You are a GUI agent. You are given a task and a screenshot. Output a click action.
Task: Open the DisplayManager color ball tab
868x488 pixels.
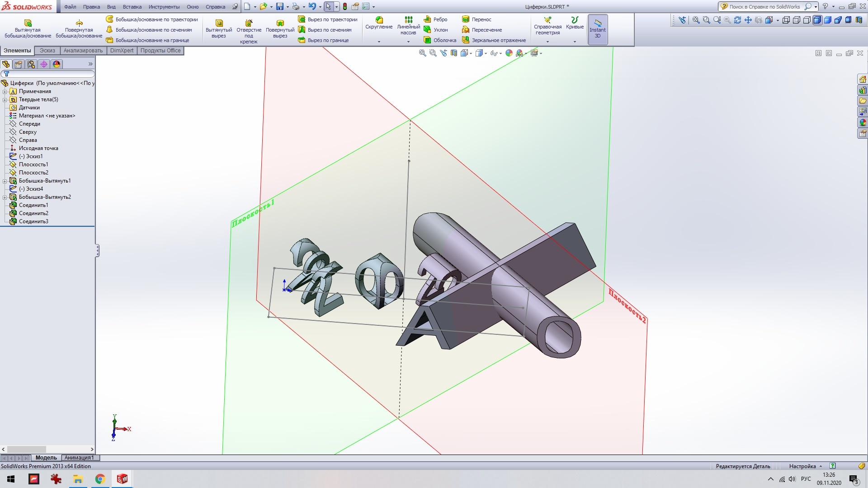coord(57,64)
